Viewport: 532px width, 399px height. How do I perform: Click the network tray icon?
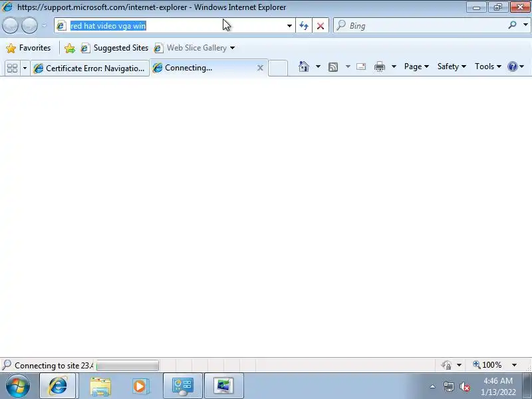point(448,386)
